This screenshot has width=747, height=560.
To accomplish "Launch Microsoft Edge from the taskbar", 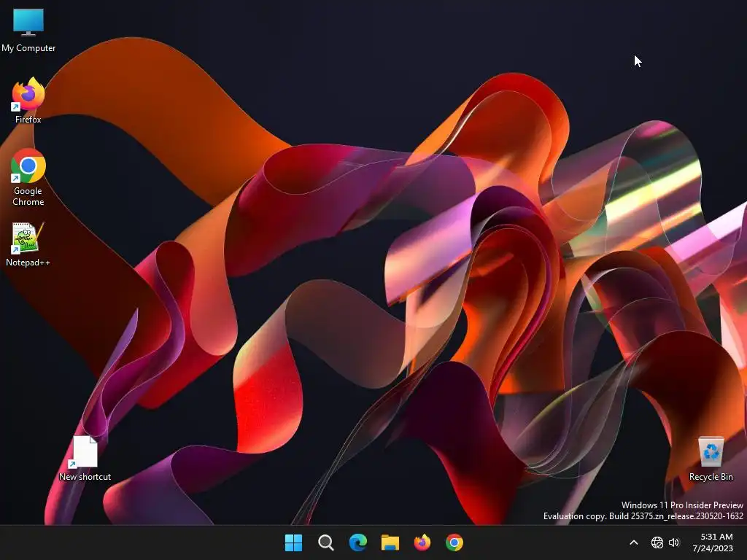I will point(357,542).
